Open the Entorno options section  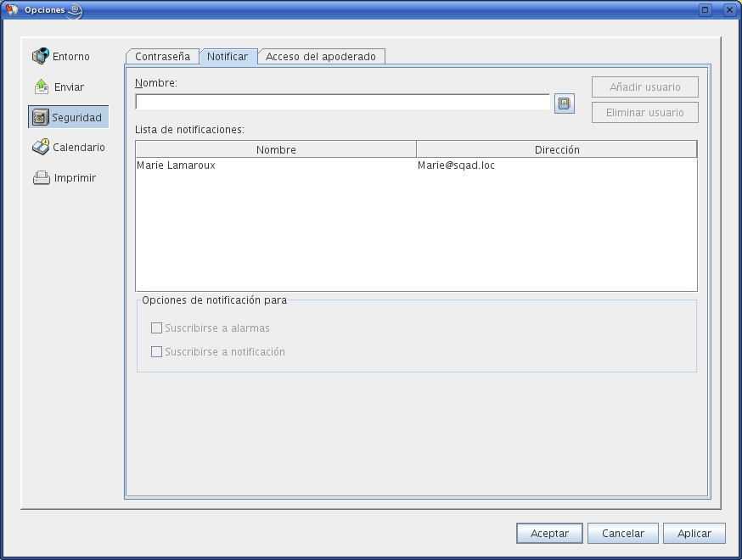[x=61, y=56]
